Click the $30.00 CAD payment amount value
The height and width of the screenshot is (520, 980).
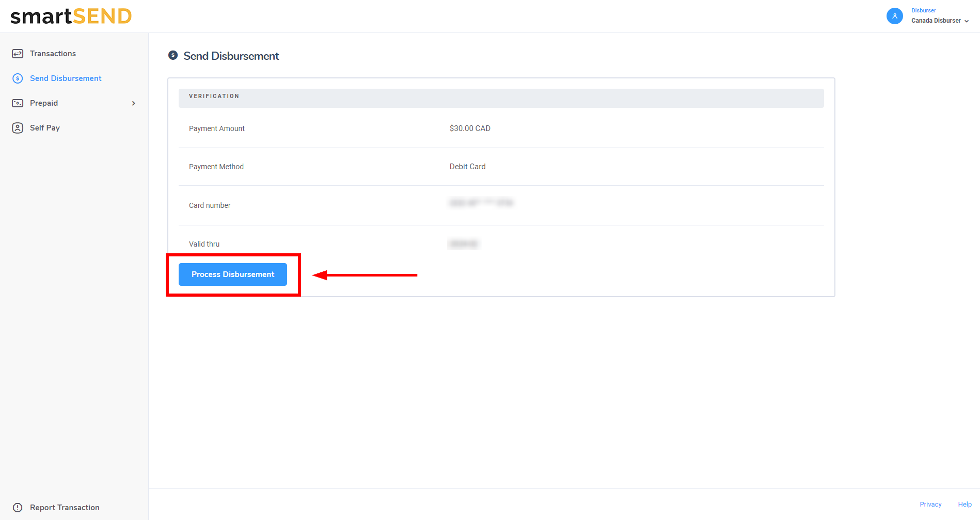[470, 128]
